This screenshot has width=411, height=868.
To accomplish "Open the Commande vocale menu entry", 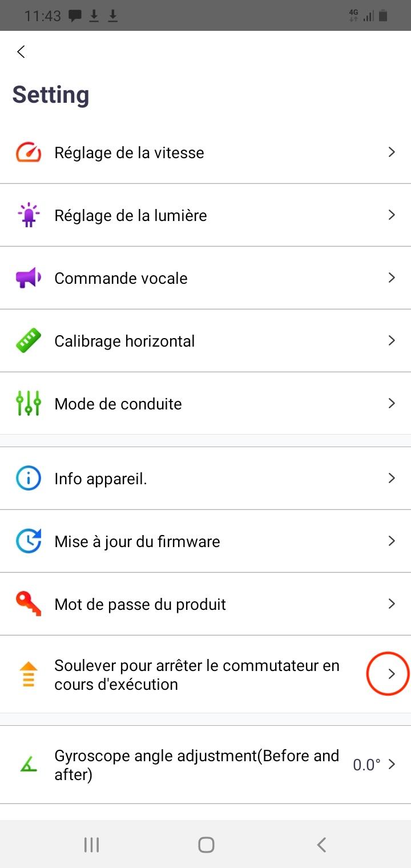I will pyautogui.click(x=121, y=278).
